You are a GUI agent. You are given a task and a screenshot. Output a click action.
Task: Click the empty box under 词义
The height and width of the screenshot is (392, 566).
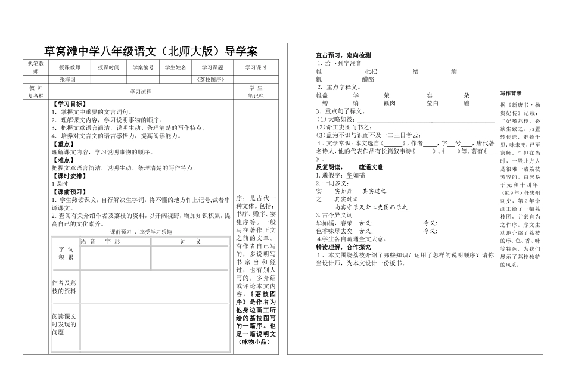point(190,258)
